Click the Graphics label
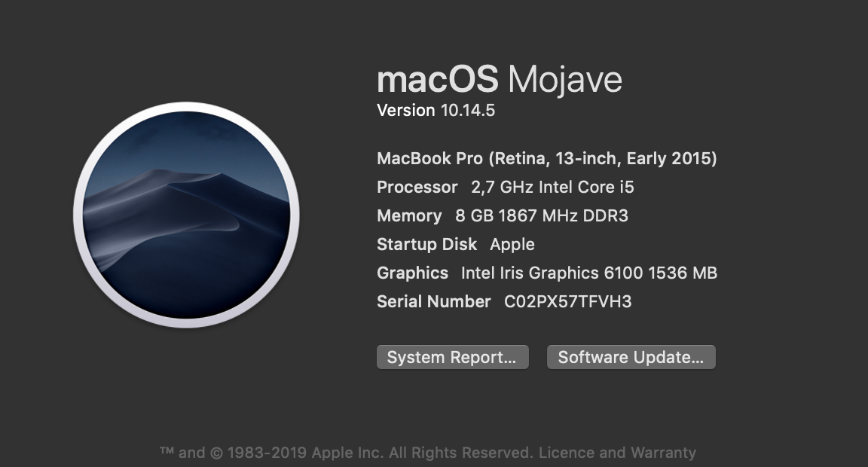 [x=412, y=273]
